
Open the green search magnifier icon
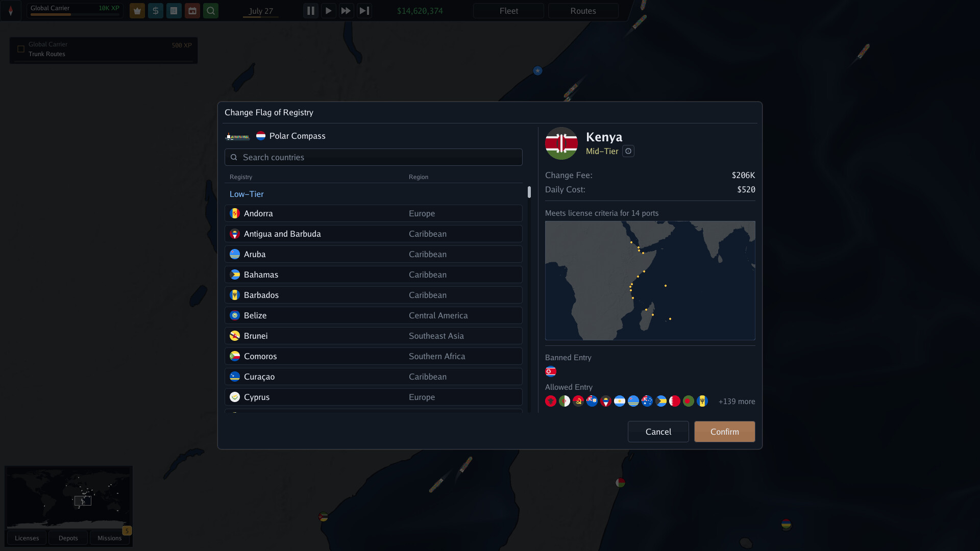pyautogui.click(x=211, y=11)
